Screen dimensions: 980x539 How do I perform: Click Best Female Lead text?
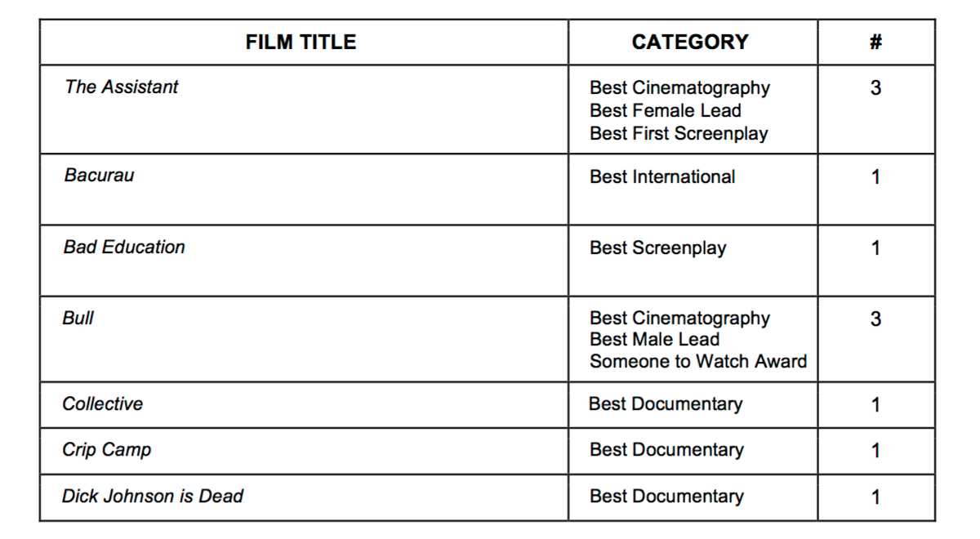point(666,110)
